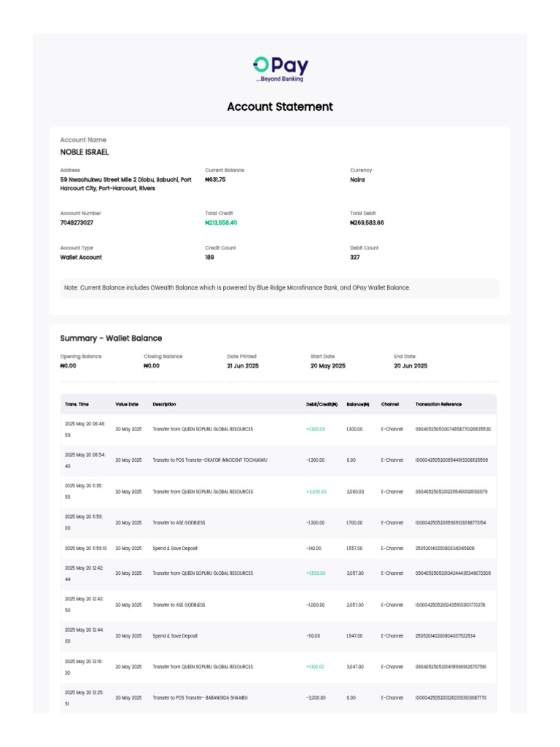Click the Account Statement heading
This screenshot has width=560, height=747.
pos(280,107)
